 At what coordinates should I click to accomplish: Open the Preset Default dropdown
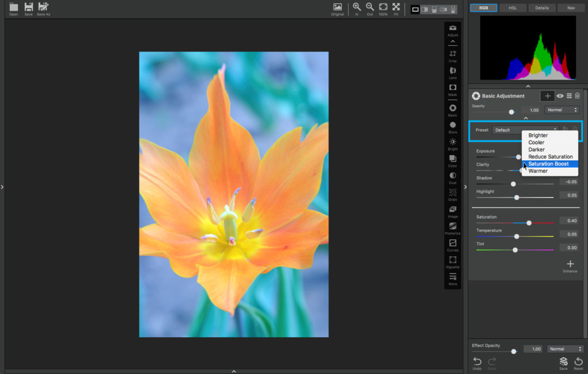click(526, 130)
